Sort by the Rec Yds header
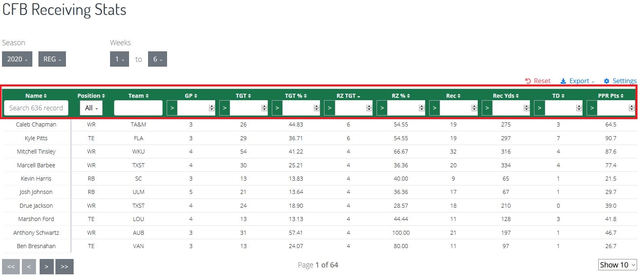Screen dimensions: 644x280 click(x=506, y=96)
